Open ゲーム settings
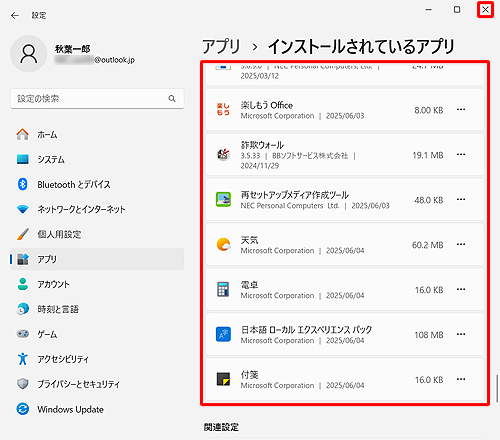Screen dimensions: 500x440 pos(97,334)
